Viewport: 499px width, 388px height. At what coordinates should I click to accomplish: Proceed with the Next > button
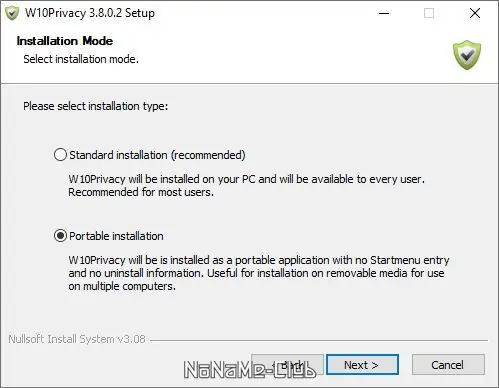pos(362,365)
